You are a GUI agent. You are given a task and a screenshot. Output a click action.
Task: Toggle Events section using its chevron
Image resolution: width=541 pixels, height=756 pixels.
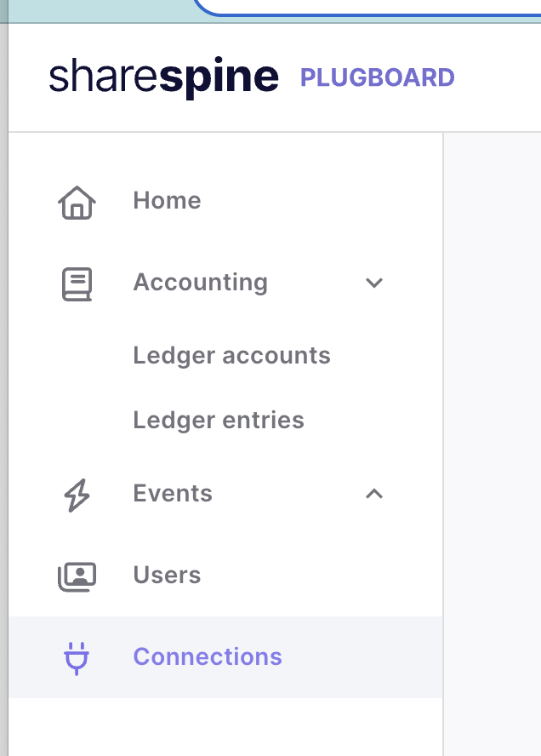[x=374, y=494]
